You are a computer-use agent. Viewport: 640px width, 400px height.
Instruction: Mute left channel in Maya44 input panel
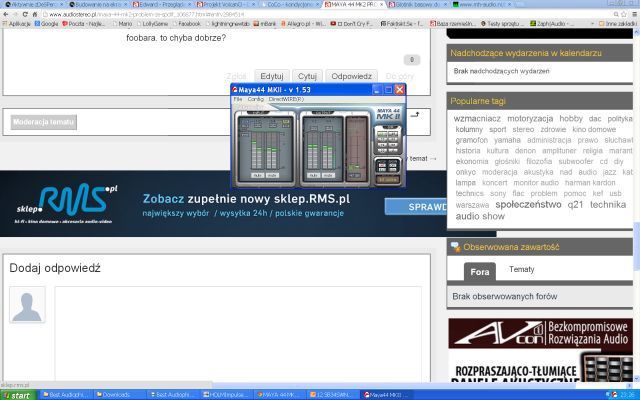tap(258, 175)
